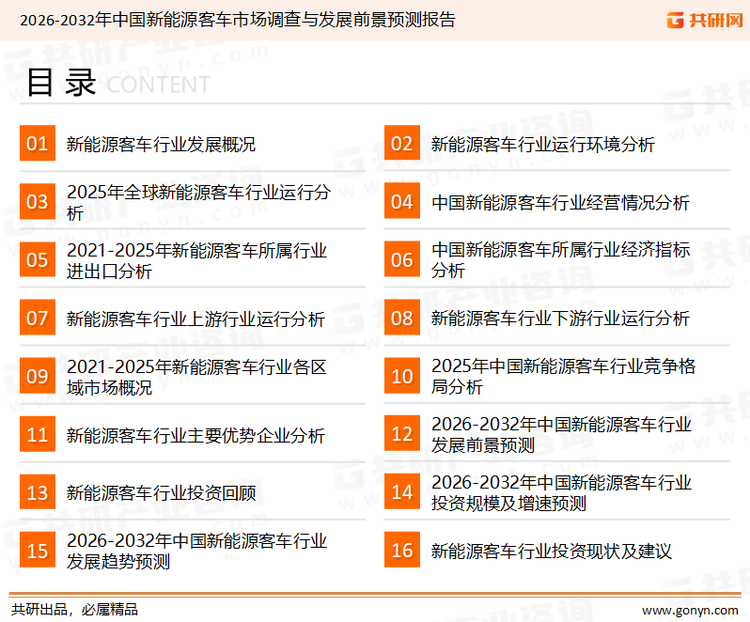The height and width of the screenshot is (622, 750).
Task: Select entry 2025年全球新能源客车行业运行分析
Action: pos(199,202)
